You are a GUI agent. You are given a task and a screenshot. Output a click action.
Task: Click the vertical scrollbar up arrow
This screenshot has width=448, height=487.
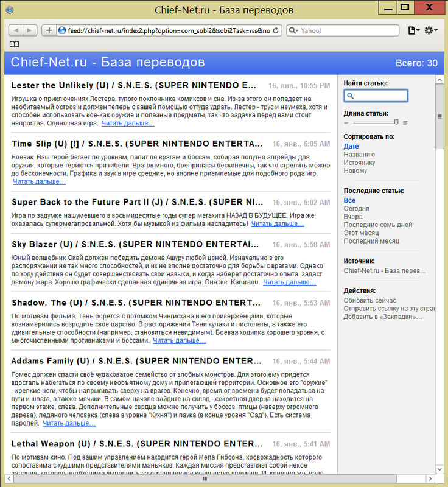point(439,80)
